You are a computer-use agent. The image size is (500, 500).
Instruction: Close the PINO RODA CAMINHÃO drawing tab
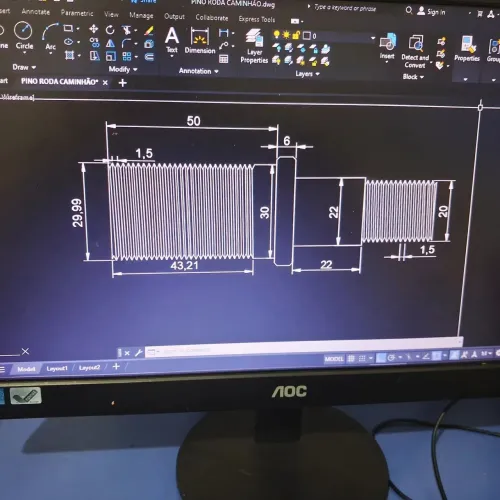coord(105,82)
